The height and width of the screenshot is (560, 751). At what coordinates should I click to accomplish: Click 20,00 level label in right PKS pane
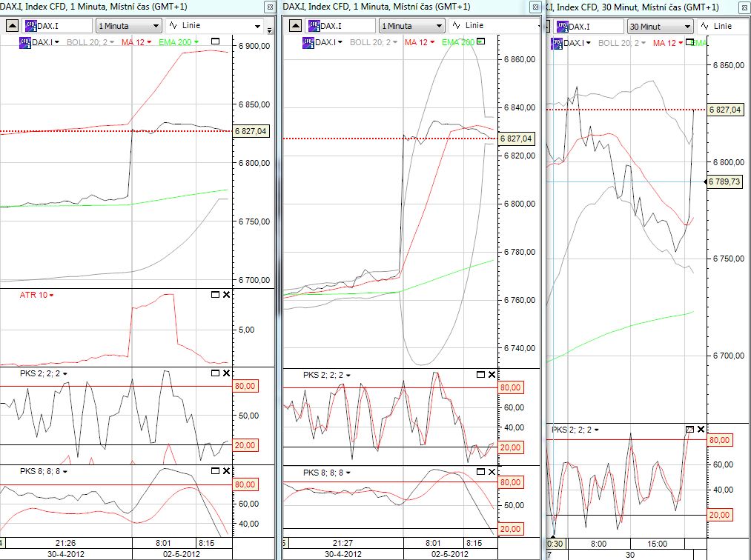tap(719, 515)
